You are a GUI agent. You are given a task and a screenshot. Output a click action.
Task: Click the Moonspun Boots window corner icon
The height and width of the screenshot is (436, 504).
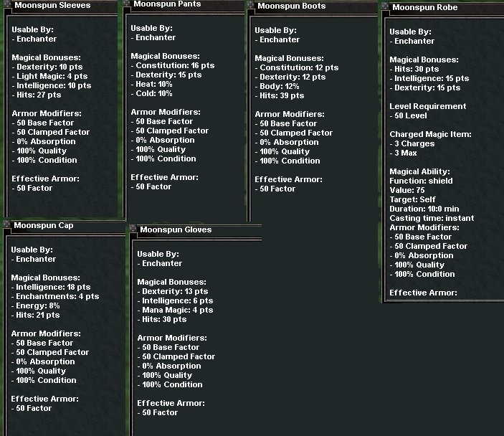[251, 6]
